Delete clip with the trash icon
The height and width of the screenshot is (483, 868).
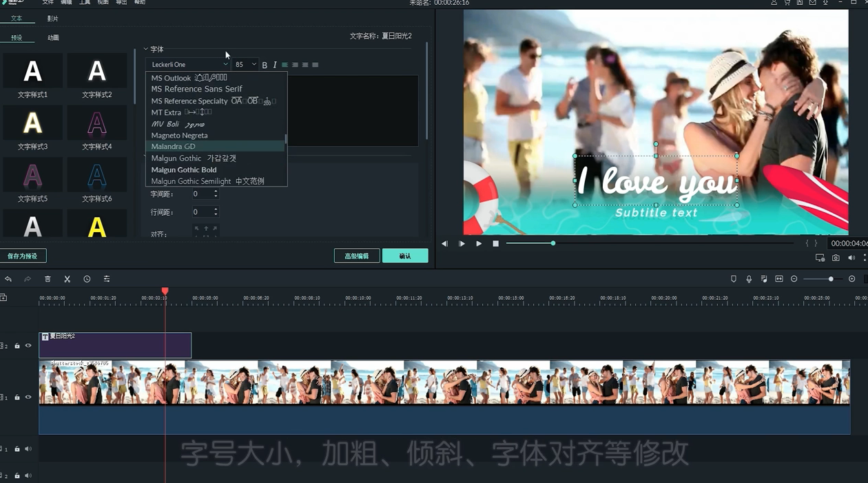pos(48,279)
